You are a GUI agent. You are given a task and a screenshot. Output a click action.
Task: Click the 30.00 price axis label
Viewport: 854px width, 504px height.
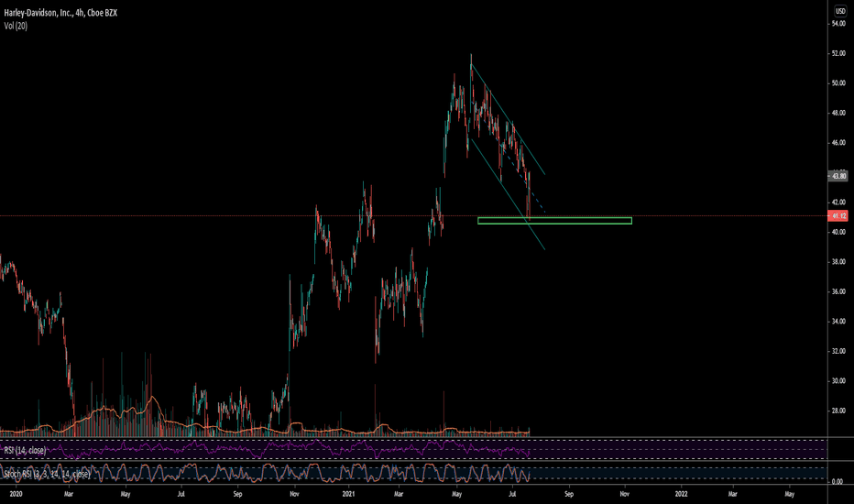[838, 381]
